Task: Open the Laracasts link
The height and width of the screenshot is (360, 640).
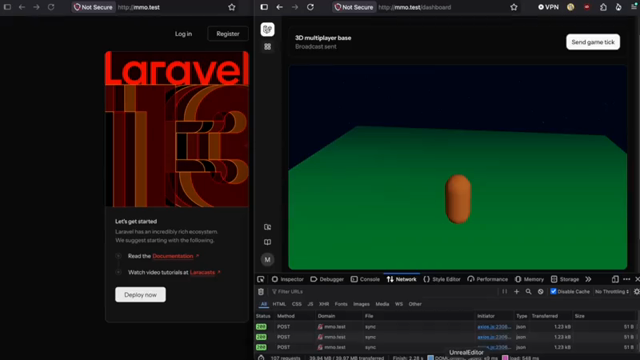Action: 202,272
